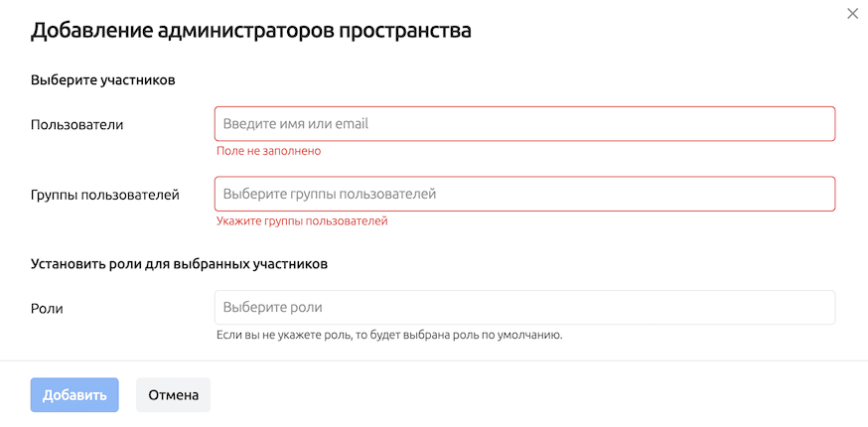Image resolution: width=868 pixels, height=427 pixels.
Task: Click the Отмена button
Action: point(173,394)
